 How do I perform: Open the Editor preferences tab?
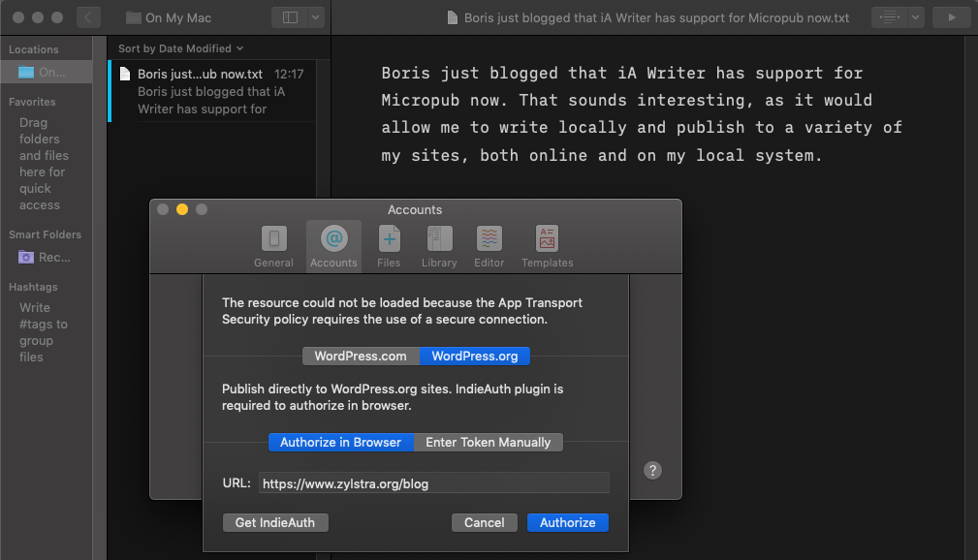tap(489, 247)
